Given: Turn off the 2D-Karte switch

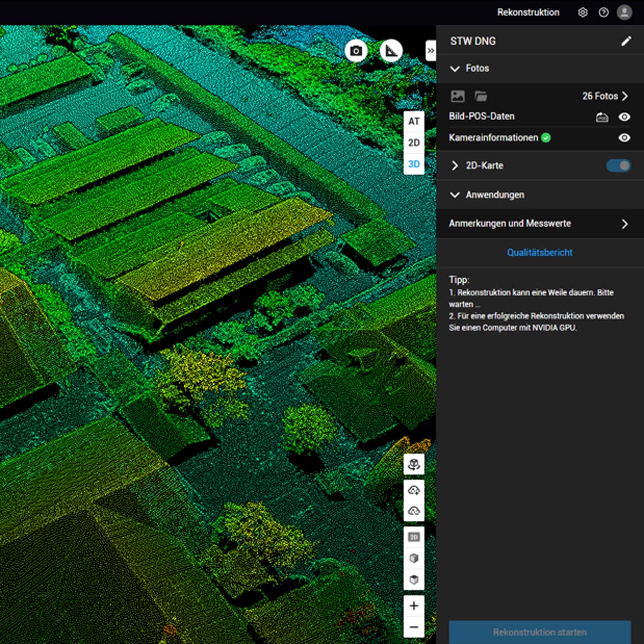Looking at the screenshot, I should click(618, 166).
